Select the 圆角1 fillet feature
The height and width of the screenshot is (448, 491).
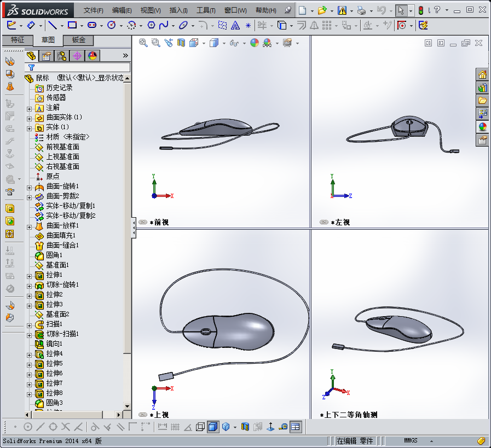point(54,255)
